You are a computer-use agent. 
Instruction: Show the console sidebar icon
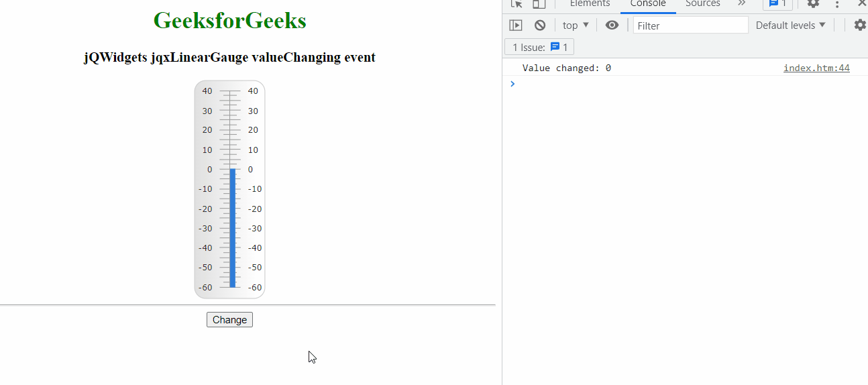pos(515,25)
